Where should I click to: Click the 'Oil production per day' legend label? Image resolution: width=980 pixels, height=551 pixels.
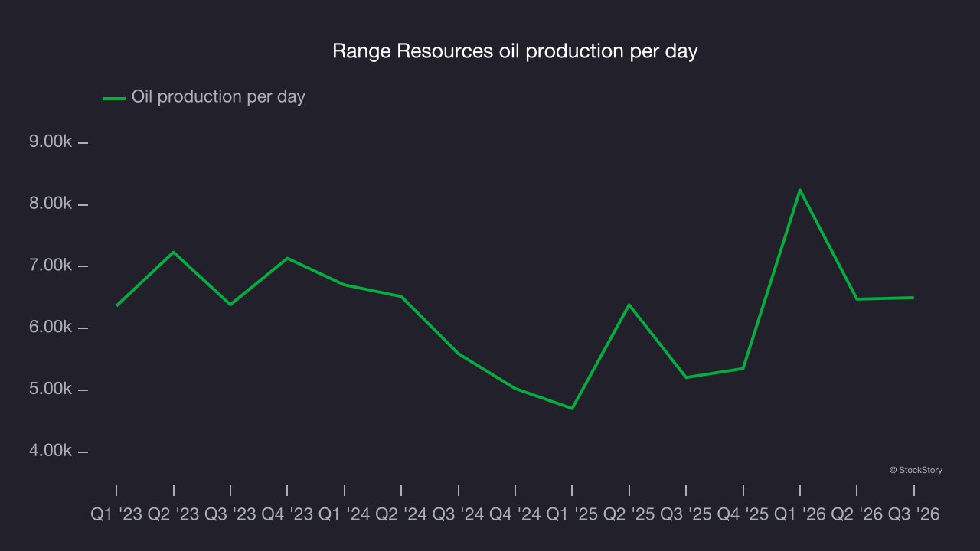[x=218, y=97]
